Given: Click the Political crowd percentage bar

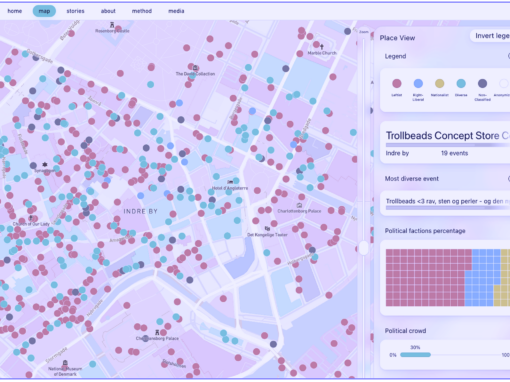Looking at the screenshot, I should click(415, 355).
